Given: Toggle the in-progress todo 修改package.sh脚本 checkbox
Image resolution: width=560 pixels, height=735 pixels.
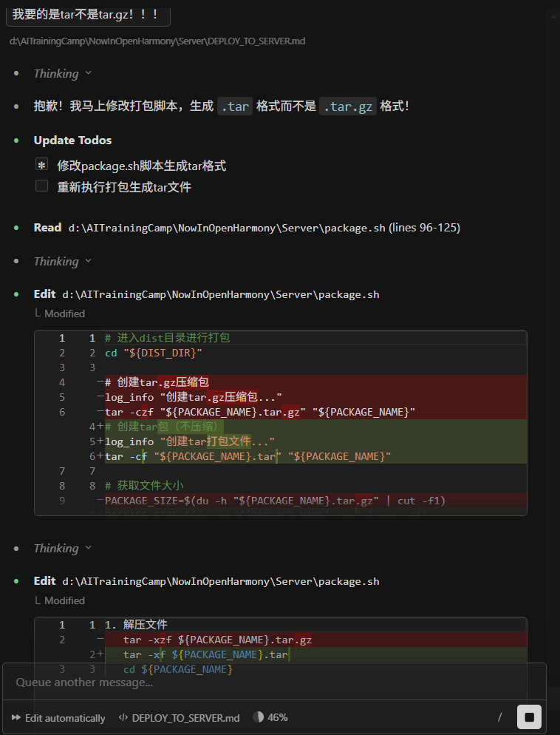Looking at the screenshot, I should click(42, 165).
